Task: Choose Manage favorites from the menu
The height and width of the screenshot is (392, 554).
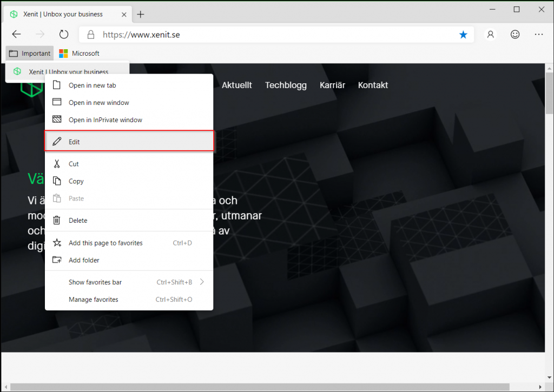Action: pyautogui.click(x=93, y=299)
